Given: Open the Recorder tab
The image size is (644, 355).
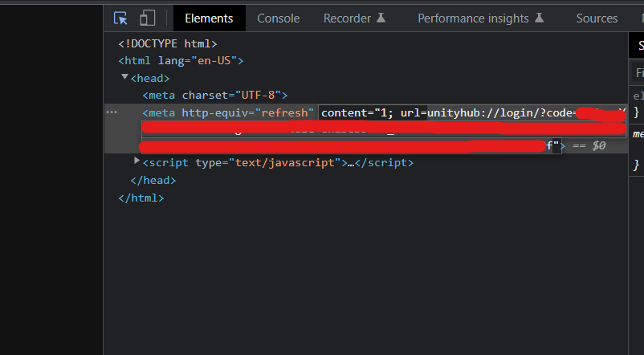Looking at the screenshot, I should [354, 18].
